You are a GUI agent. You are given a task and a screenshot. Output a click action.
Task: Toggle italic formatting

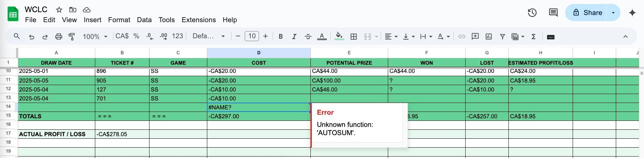click(x=294, y=36)
